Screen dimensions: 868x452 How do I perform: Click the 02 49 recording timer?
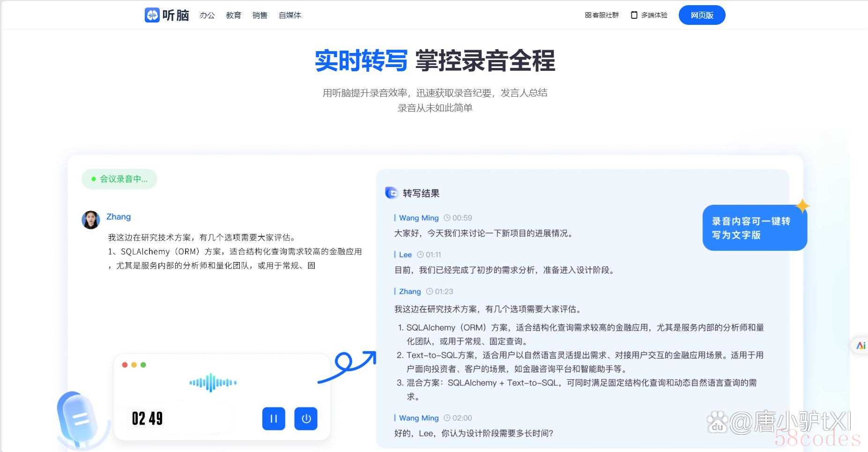tap(147, 418)
